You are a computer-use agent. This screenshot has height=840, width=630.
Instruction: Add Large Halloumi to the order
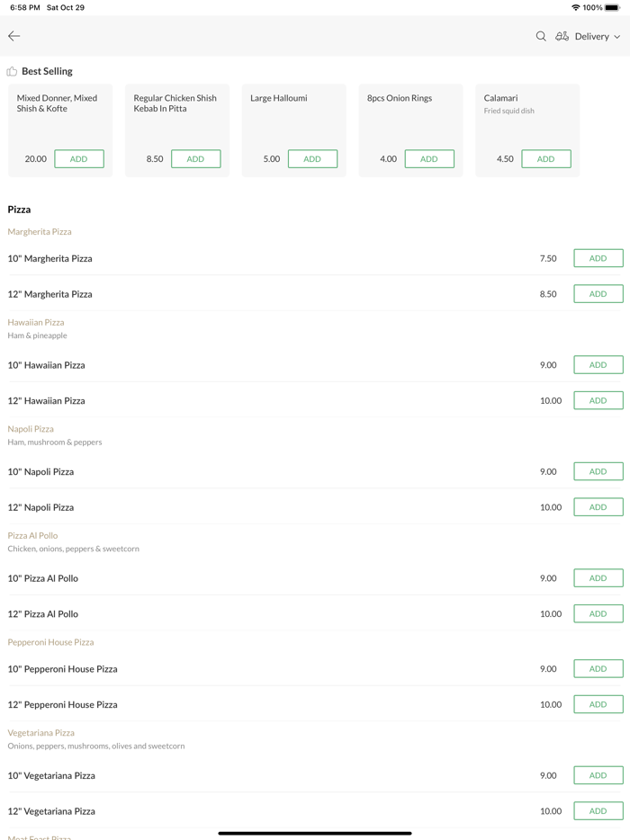(312, 159)
